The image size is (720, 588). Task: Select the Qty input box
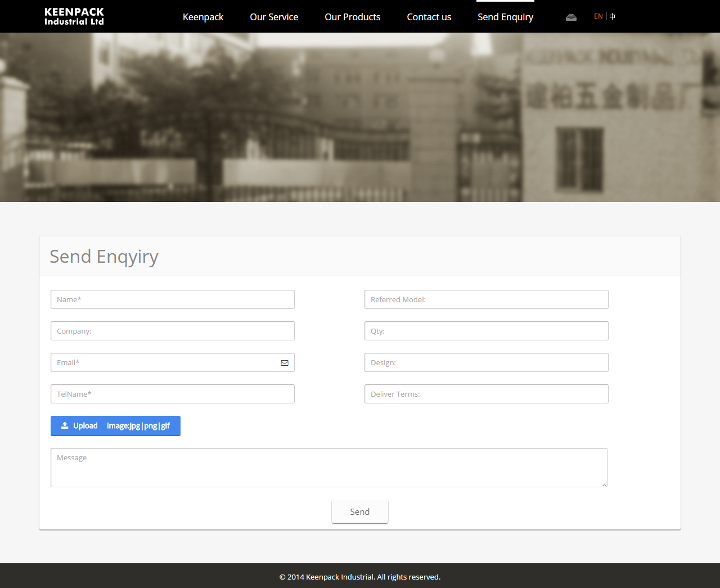click(486, 331)
